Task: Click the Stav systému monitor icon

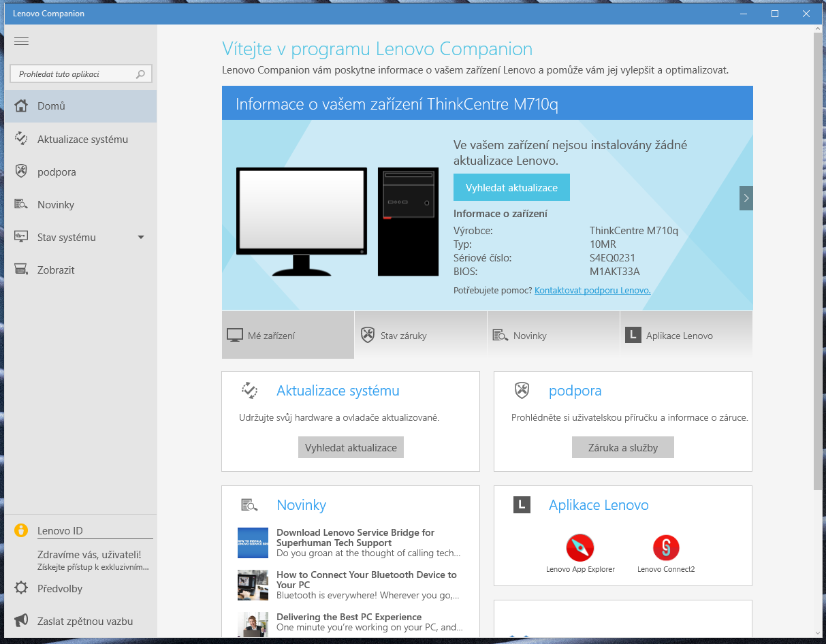Action: [21, 237]
